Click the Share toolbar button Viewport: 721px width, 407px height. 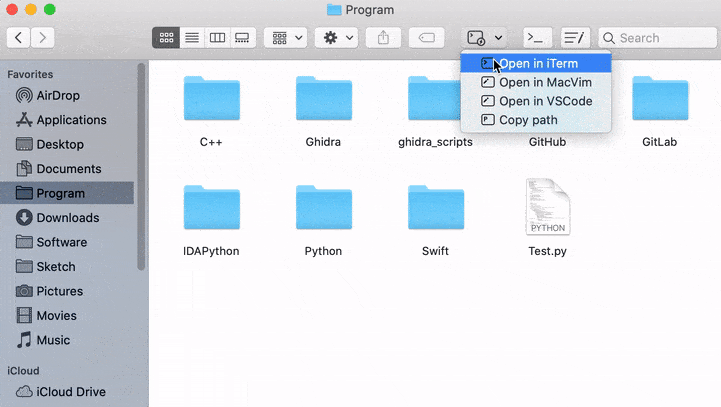(383, 38)
